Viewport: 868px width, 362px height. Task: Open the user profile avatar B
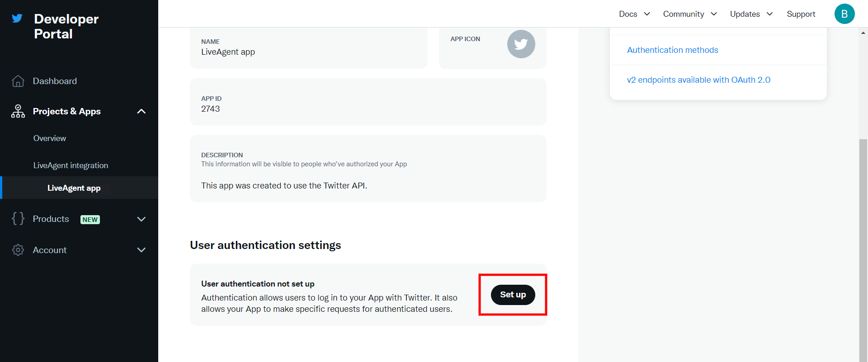pyautogui.click(x=844, y=14)
